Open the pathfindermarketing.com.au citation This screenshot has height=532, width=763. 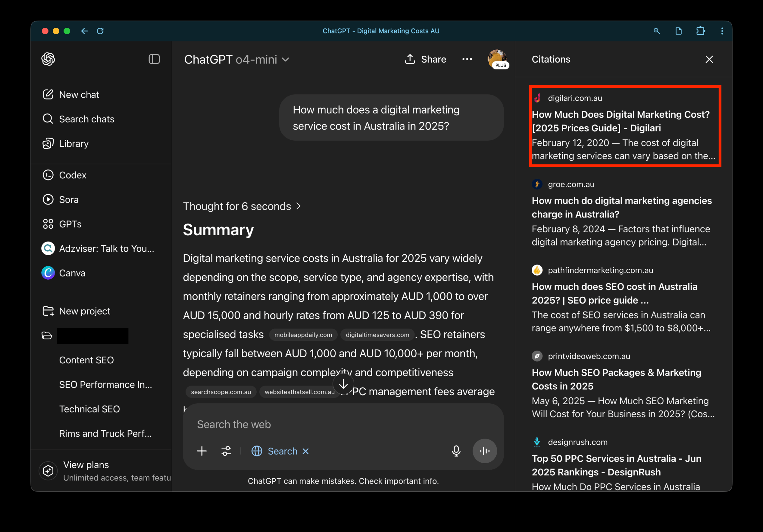coord(624,299)
